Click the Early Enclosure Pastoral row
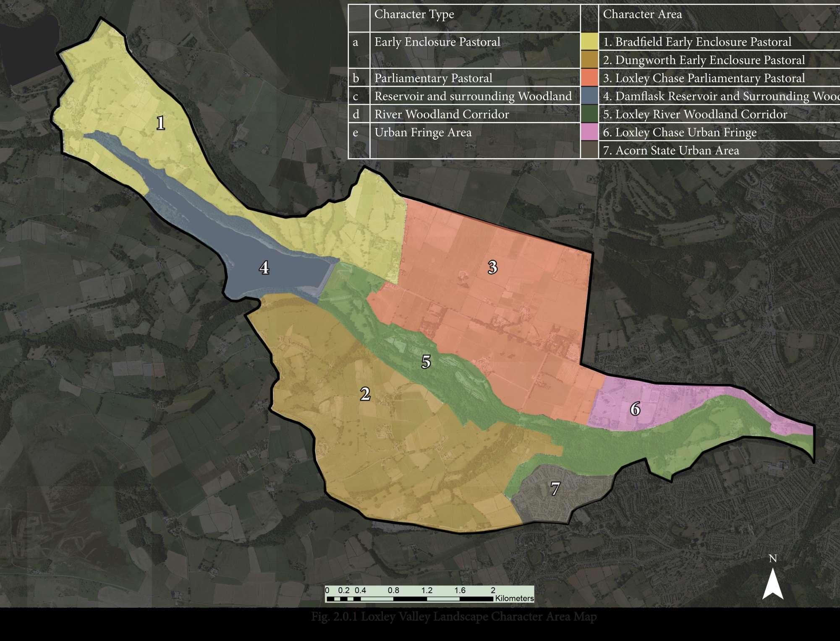This screenshot has width=840, height=641. [x=437, y=42]
